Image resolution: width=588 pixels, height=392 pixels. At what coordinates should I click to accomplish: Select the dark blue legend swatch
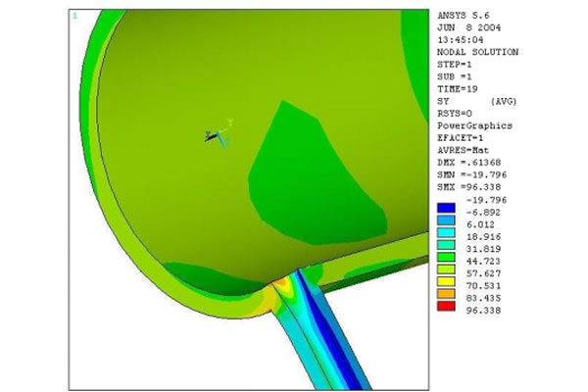(446, 207)
